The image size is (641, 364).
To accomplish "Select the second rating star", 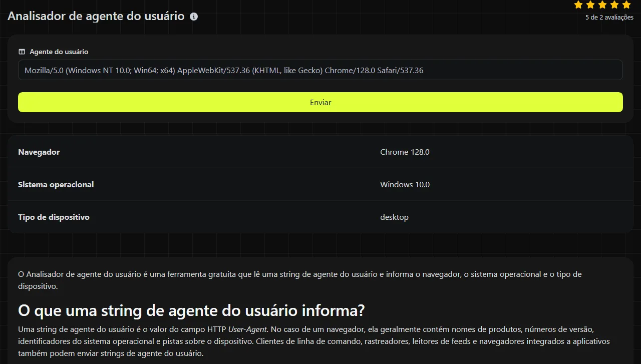I will (590, 5).
